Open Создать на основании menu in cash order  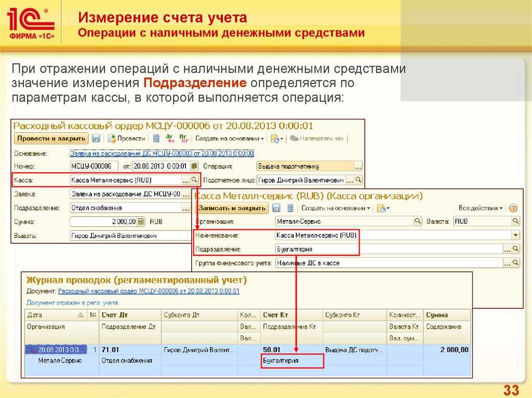(229, 139)
